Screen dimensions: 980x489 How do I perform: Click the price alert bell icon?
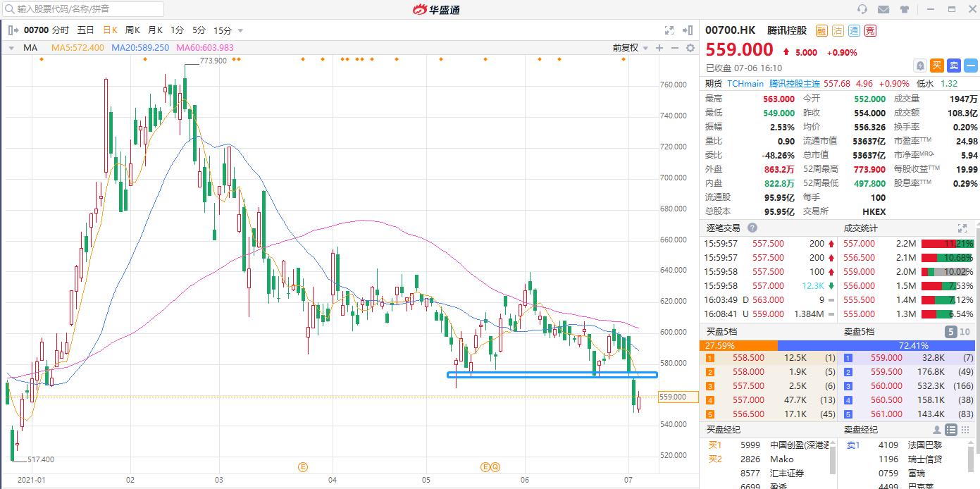point(920,66)
